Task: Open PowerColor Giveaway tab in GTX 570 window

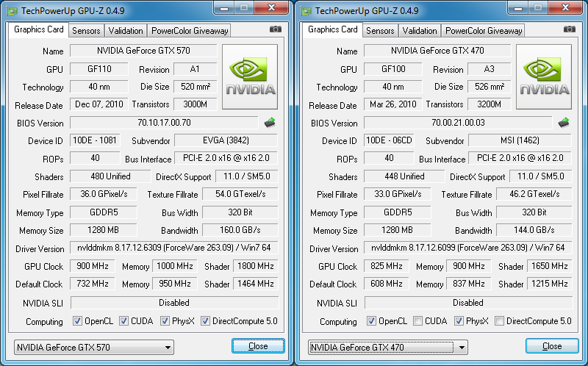Action: tap(190, 31)
